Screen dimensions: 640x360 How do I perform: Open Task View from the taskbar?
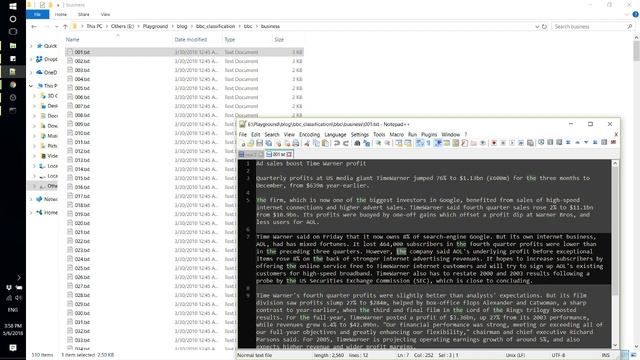tap(13, 31)
